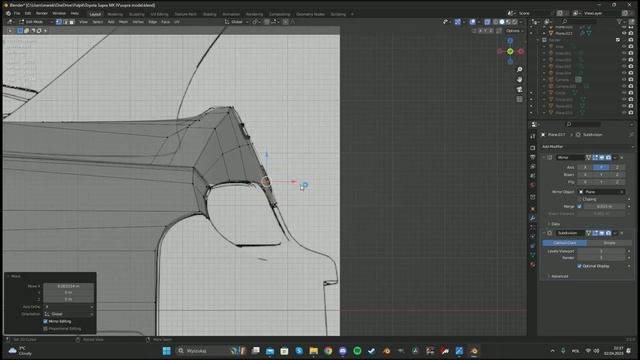Switch perspective/orthographic grid icon in viewport

(519, 99)
